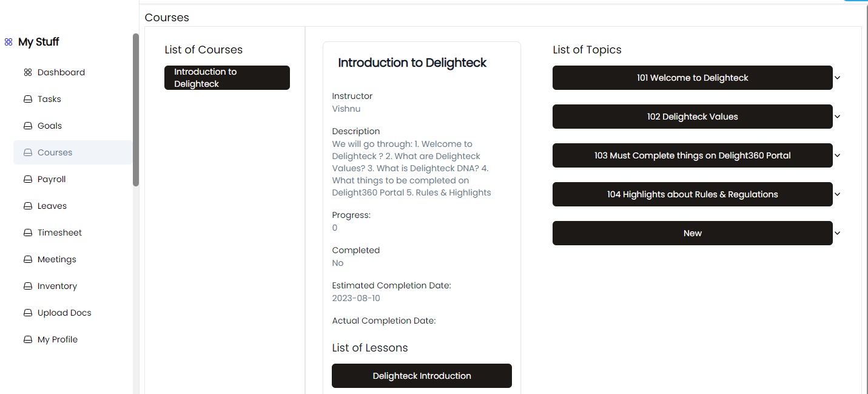Screen dimensions: 868x394
Task: Click the sidebar vertical scrollbar
Action: click(136, 110)
